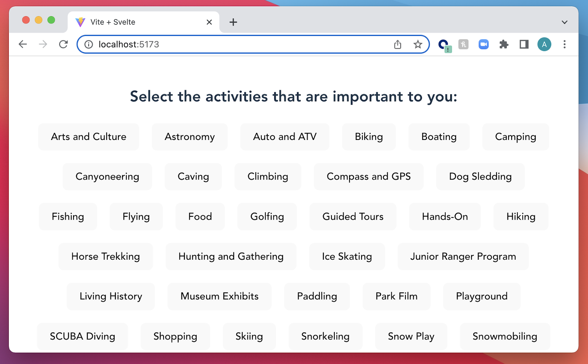The width and height of the screenshot is (588, 364).
Task: Select SCUBA Diving
Action: [x=83, y=336]
